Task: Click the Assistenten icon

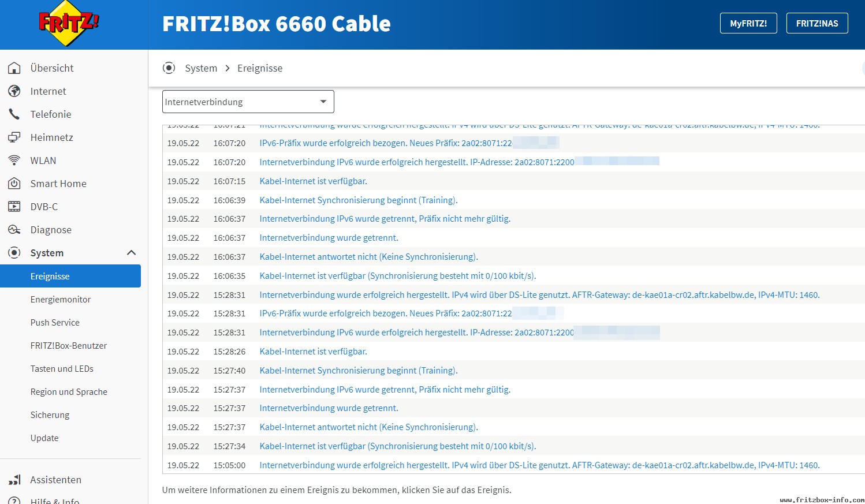Action: [x=14, y=480]
